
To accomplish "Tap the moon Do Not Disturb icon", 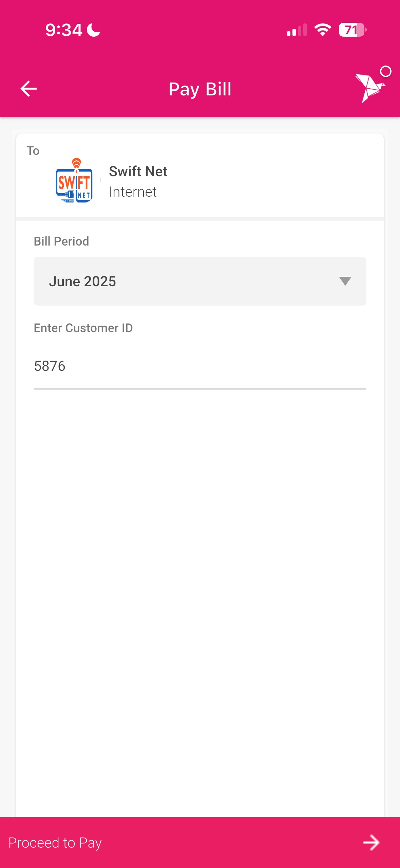I will (x=93, y=30).
